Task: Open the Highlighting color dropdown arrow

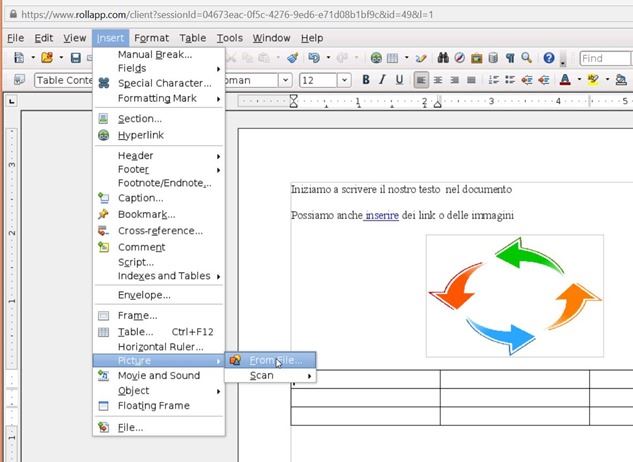Action: point(607,80)
